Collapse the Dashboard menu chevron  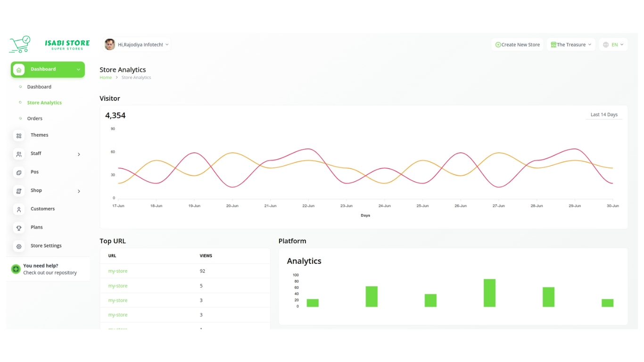click(x=78, y=70)
